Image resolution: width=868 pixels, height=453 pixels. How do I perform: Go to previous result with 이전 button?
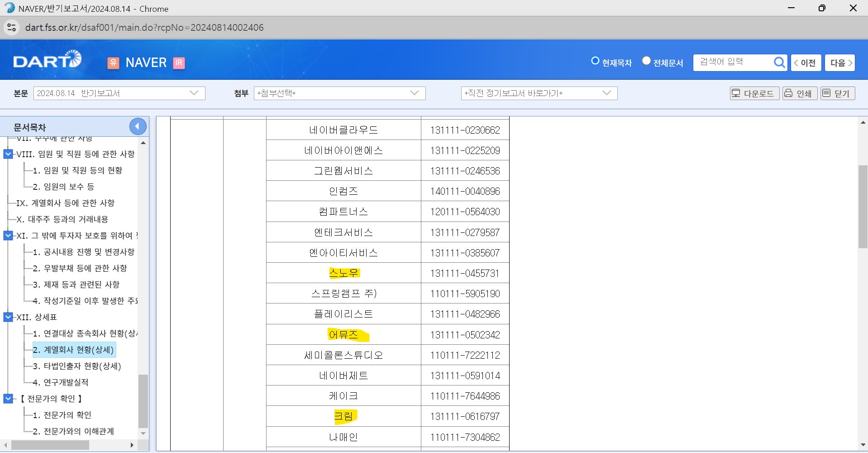tap(806, 63)
